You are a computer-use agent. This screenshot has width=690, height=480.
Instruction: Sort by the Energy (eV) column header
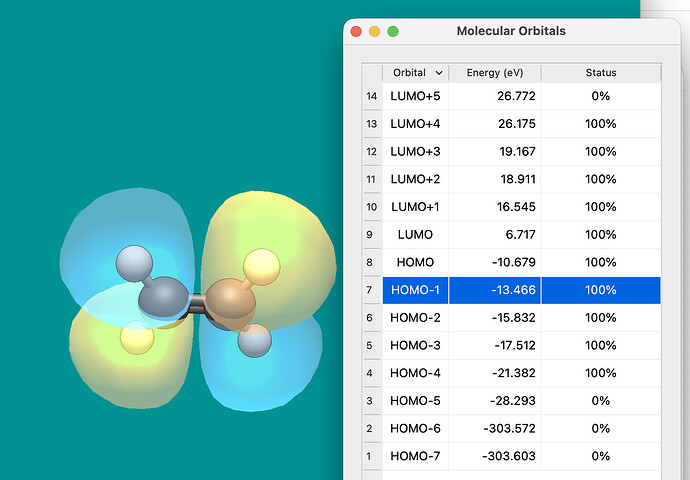pyautogui.click(x=494, y=73)
